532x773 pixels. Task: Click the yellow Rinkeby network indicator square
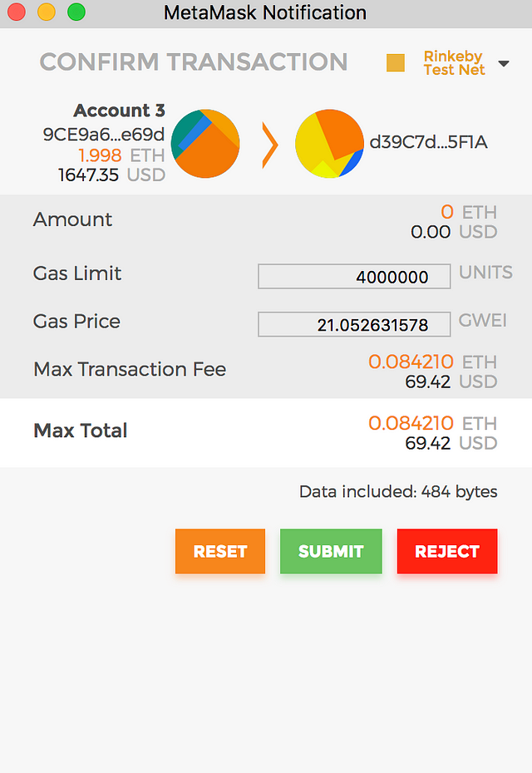[x=396, y=63]
